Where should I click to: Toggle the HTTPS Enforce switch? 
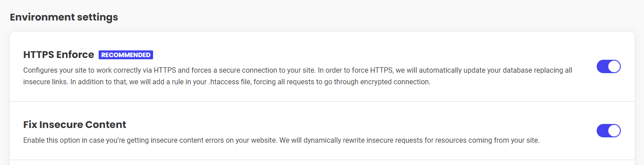pyautogui.click(x=609, y=66)
